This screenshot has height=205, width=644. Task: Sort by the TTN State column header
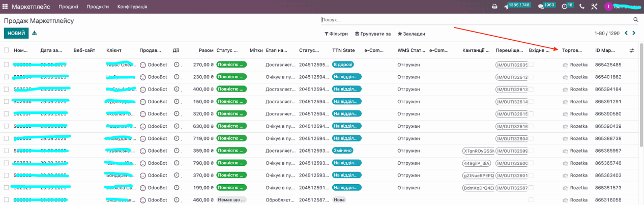[343, 50]
